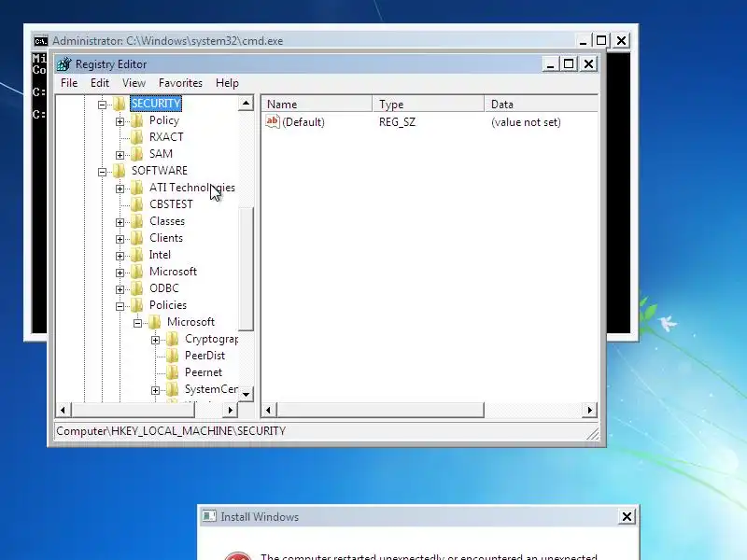Open the Help menu
The width and height of the screenshot is (747, 560).
click(227, 83)
